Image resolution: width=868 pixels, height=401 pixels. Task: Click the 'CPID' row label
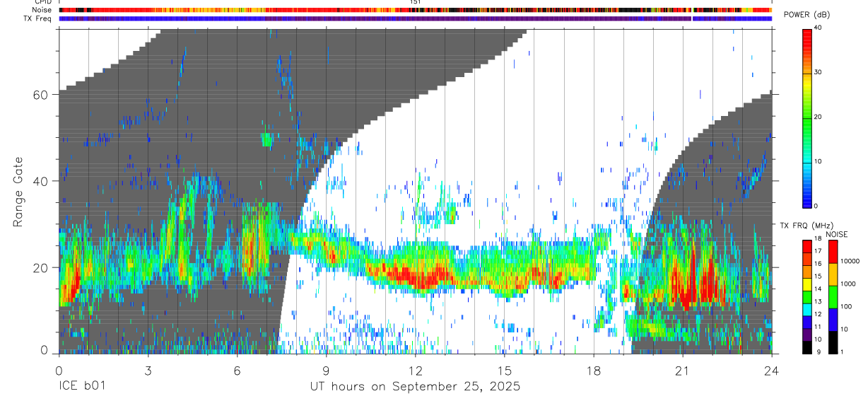[x=42, y=2]
